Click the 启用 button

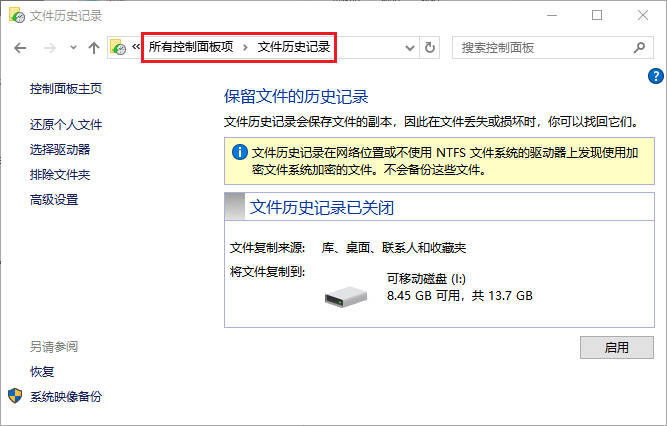click(x=616, y=348)
